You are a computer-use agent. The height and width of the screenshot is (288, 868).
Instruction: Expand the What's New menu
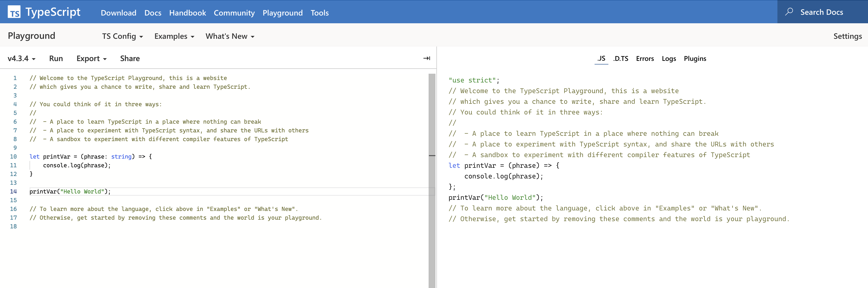[x=229, y=36]
